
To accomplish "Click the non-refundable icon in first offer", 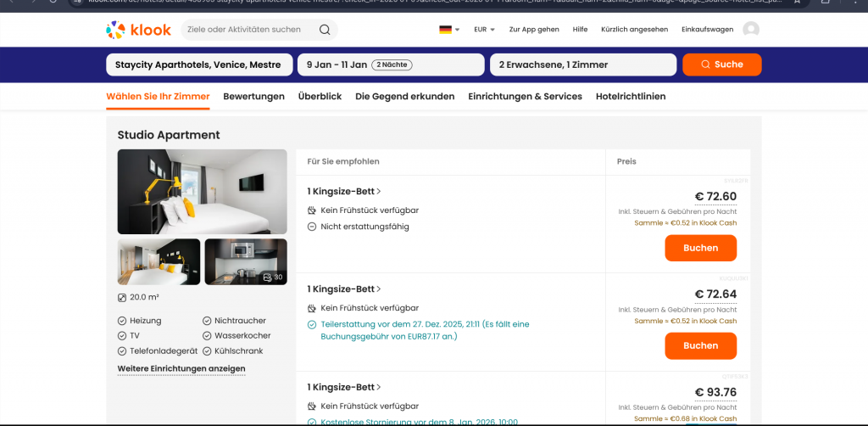I will pos(312,227).
